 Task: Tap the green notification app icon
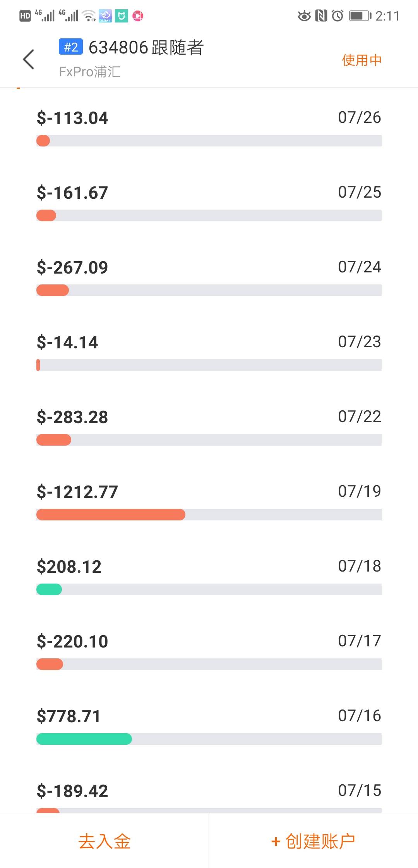122,16
